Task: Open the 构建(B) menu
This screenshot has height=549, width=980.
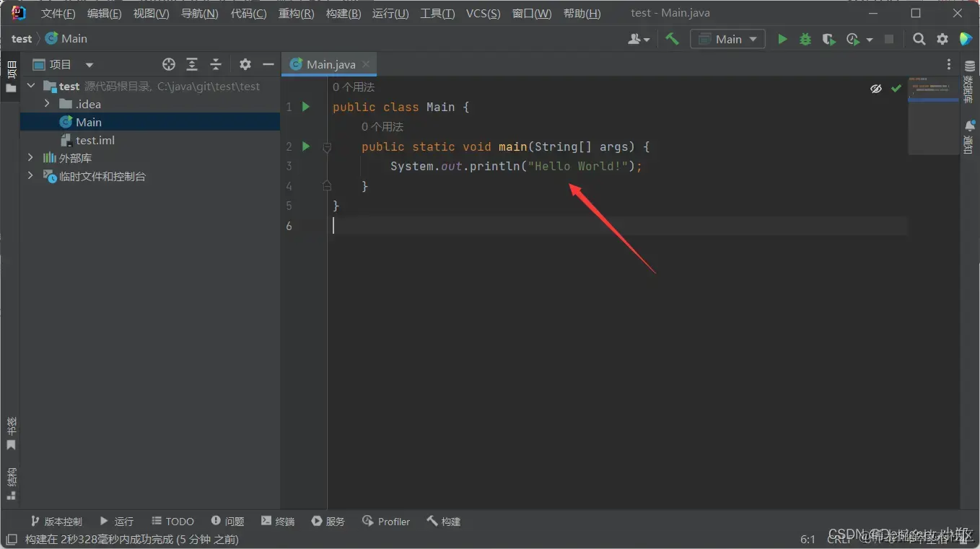Action: pos(344,14)
